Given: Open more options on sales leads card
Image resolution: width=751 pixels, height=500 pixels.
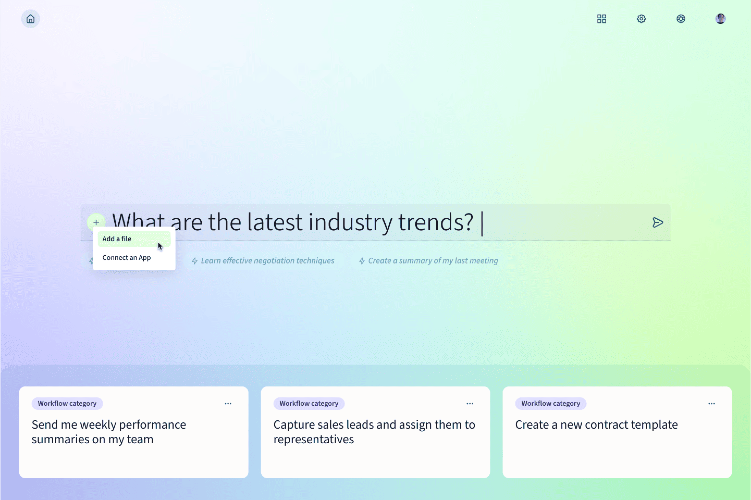Looking at the screenshot, I should tap(470, 404).
